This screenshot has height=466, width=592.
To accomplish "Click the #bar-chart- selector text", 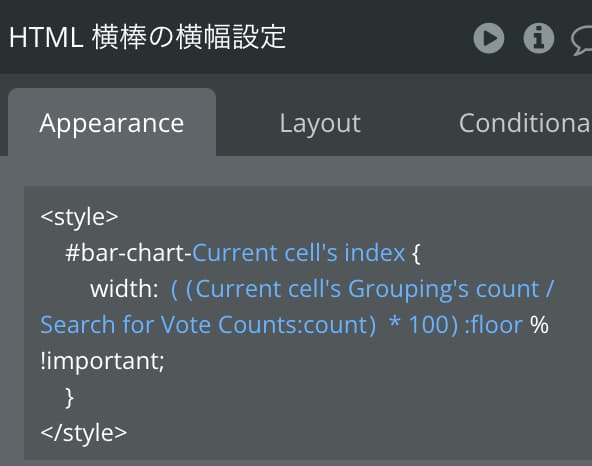I will 128,253.
